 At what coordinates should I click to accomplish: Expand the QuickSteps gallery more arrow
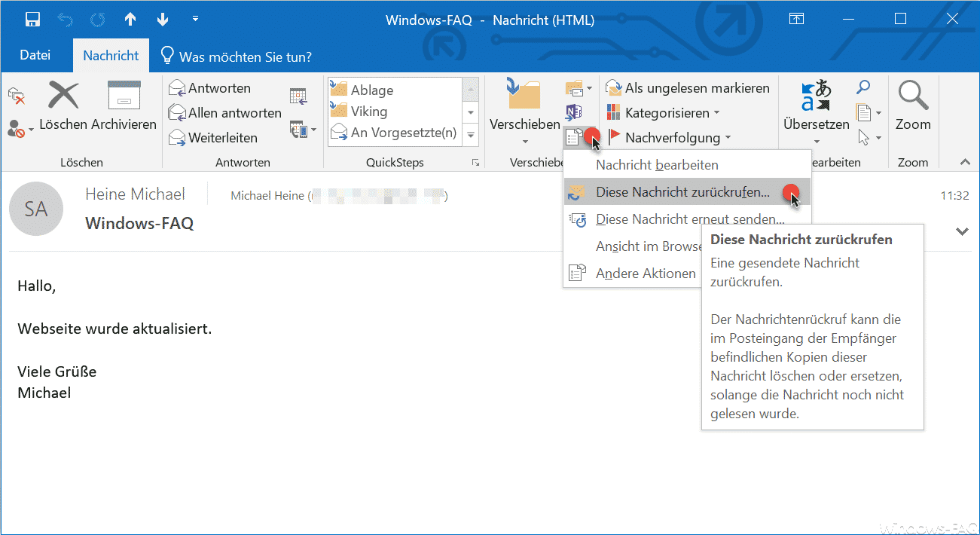click(471, 135)
